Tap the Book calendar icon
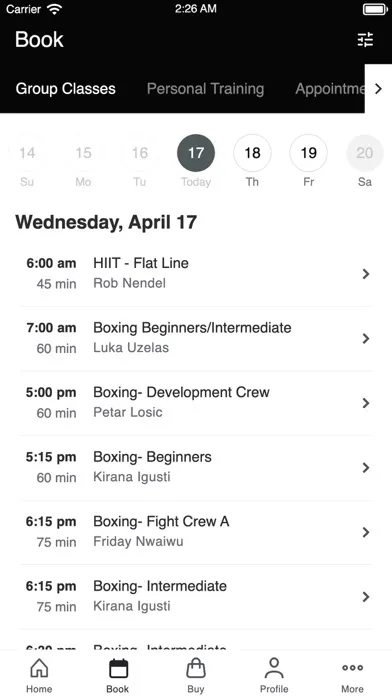This screenshot has width=392, height=696. click(x=118, y=668)
